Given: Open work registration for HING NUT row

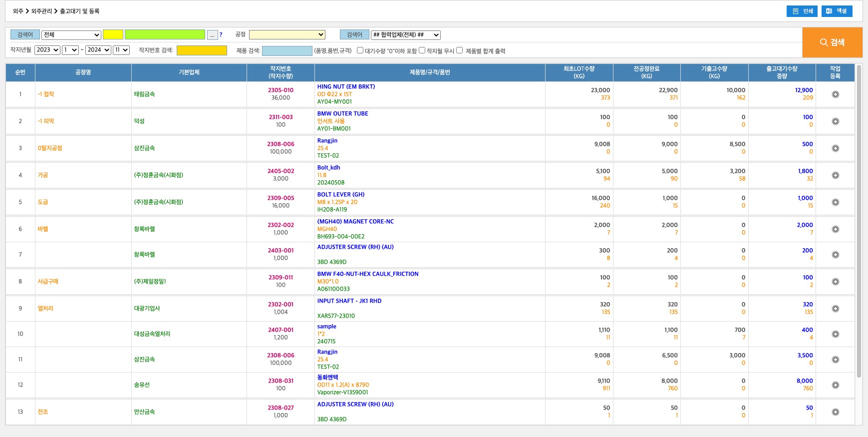Looking at the screenshot, I should (835, 94).
